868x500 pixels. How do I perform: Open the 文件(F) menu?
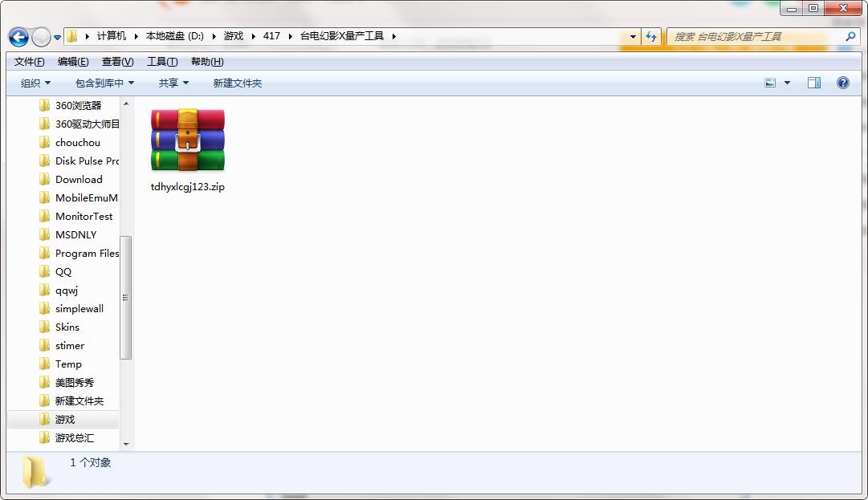(30, 61)
